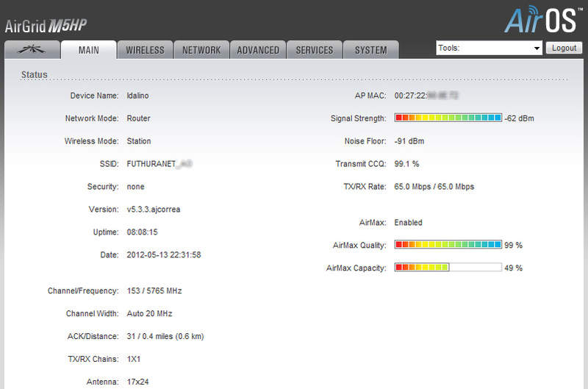The image size is (588, 389).
Task: Select the Uptime value 08:08:15
Action: tap(142, 232)
